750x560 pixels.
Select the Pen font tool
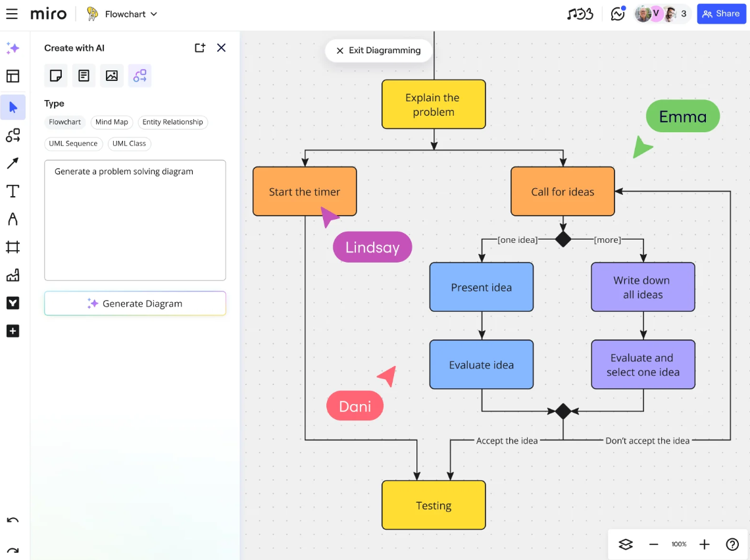(x=13, y=219)
